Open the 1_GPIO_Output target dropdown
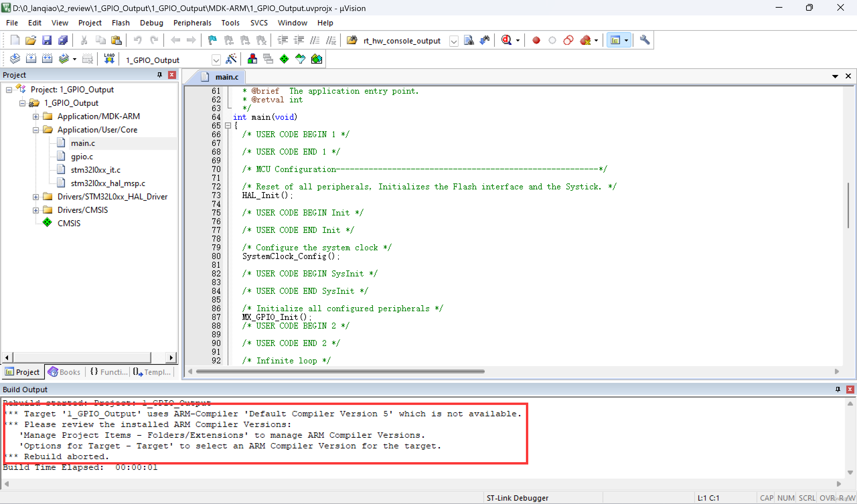 click(x=216, y=61)
